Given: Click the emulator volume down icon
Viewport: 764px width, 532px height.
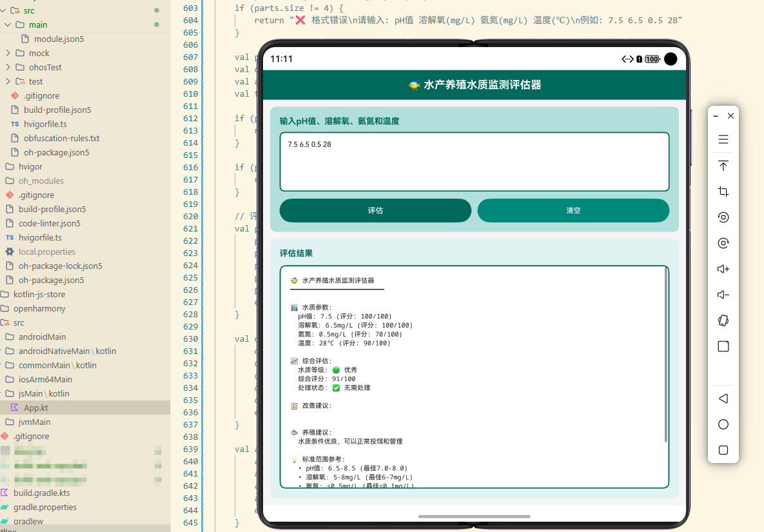Looking at the screenshot, I should coord(723,295).
